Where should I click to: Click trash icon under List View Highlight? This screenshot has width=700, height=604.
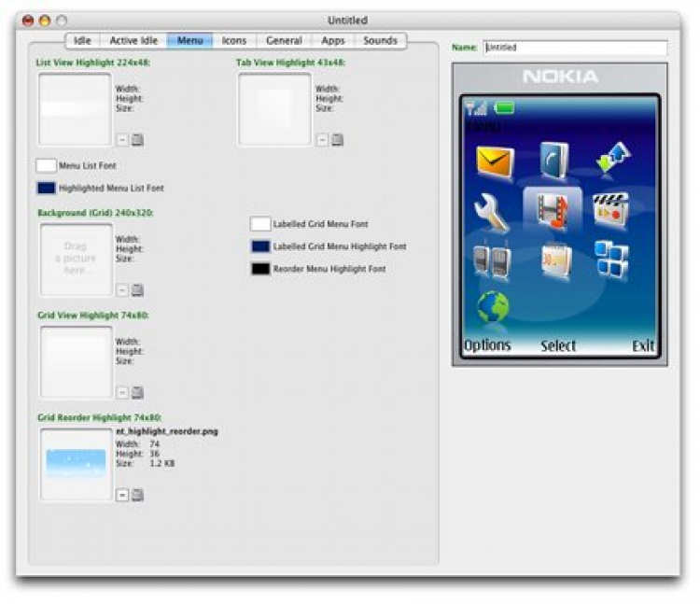(x=137, y=140)
